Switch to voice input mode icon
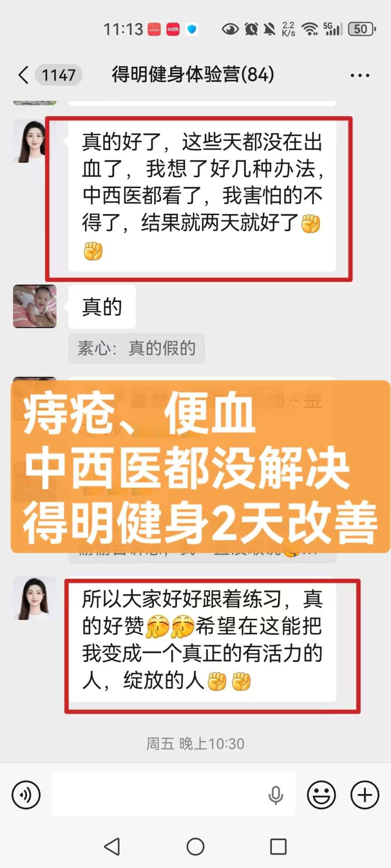Image resolution: width=391 pixels, height=868 pixels. 26,795
